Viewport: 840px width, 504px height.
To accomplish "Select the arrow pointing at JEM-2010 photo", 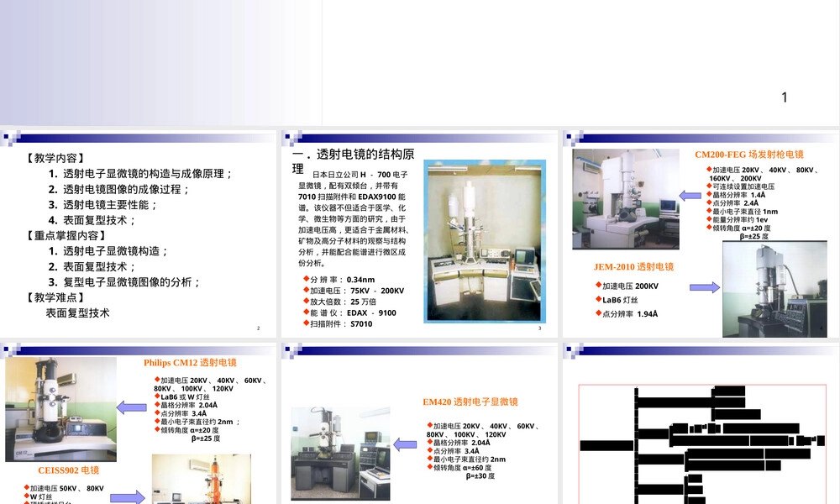I will click(x=705, y=287).
